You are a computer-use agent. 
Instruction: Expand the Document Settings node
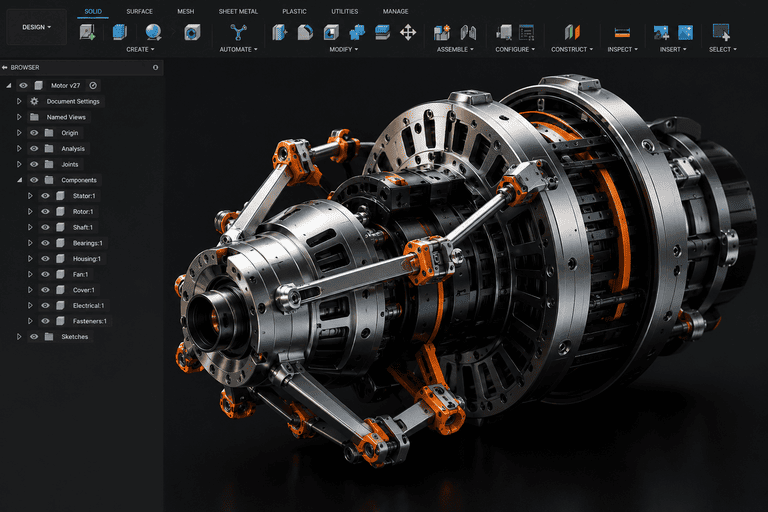point(19,101)
